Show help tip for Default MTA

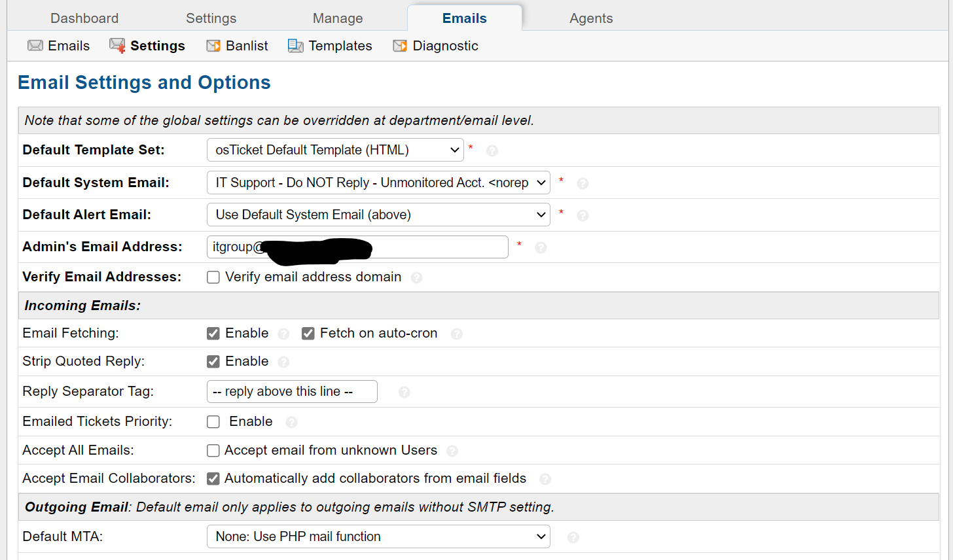573,537
